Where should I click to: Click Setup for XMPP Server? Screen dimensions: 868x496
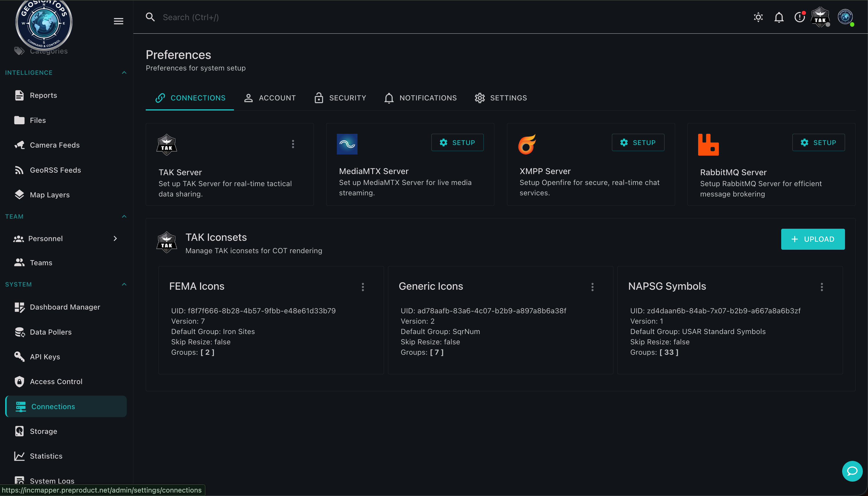[x=638, y=142]
